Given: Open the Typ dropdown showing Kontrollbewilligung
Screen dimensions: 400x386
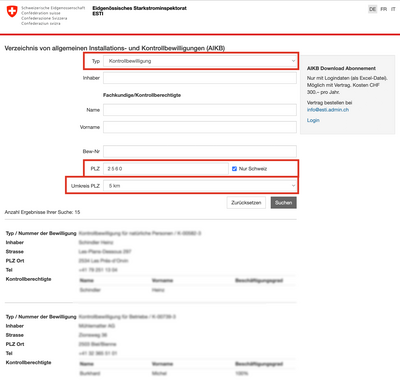Looking at the screenshot, I should pos(200,61).
